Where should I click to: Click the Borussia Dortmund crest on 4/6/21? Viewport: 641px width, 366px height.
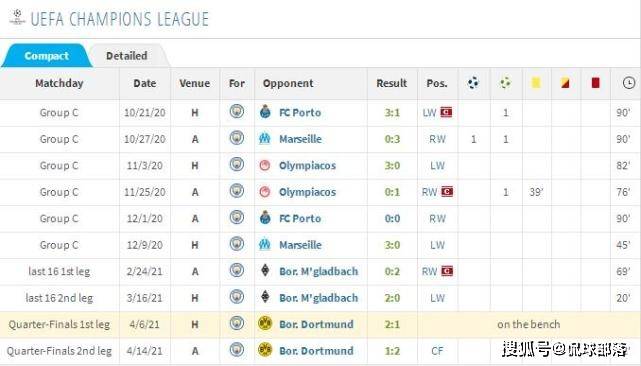[265, 323]
